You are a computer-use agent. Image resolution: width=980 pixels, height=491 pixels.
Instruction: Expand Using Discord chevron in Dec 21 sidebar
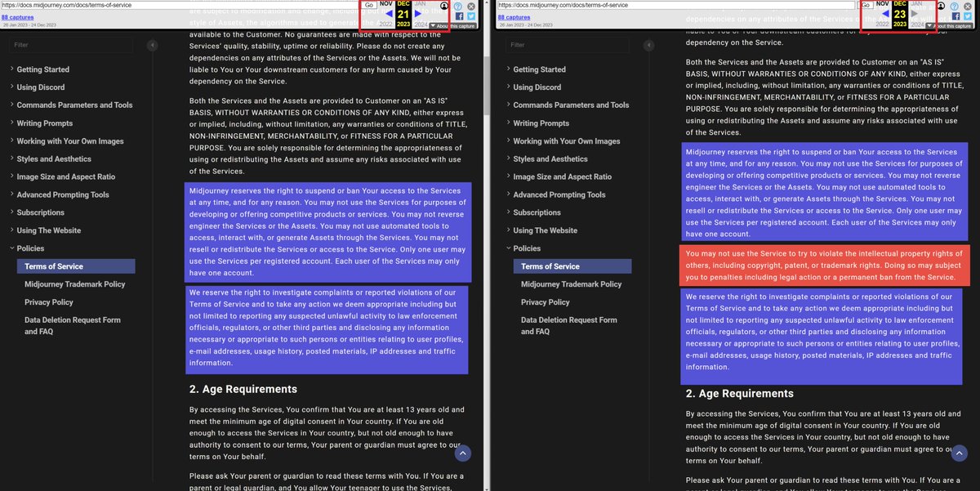(x=12, y=87)
